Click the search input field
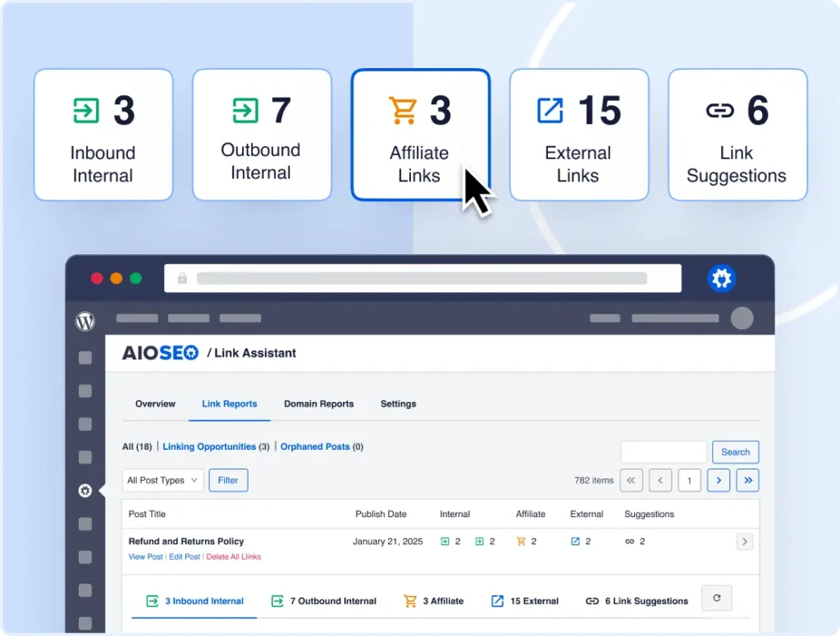 pos(663,452)
